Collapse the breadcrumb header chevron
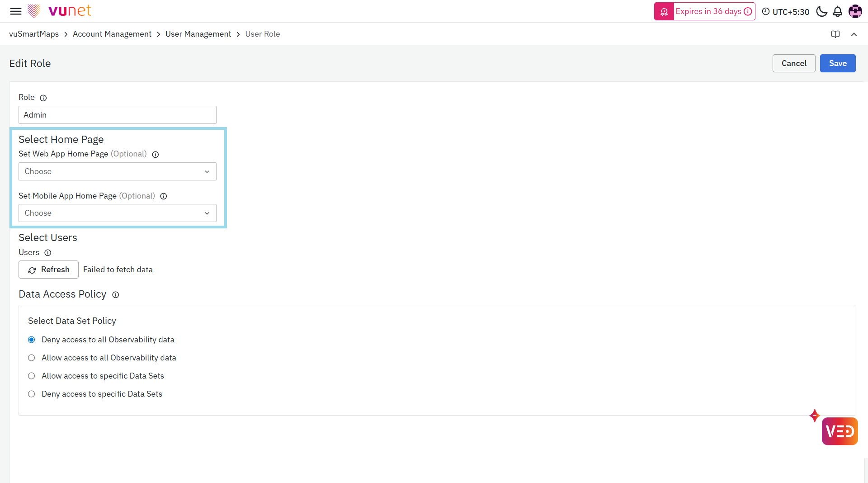The width and height of the screenshot is (868, 483). click(854, 34)
